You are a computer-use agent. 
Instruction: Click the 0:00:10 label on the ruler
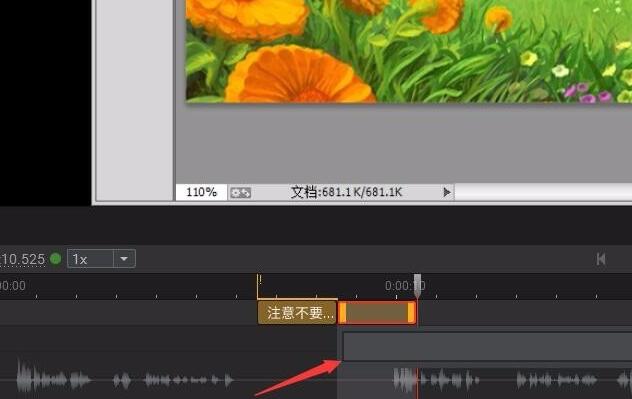(x=404, y=286)
